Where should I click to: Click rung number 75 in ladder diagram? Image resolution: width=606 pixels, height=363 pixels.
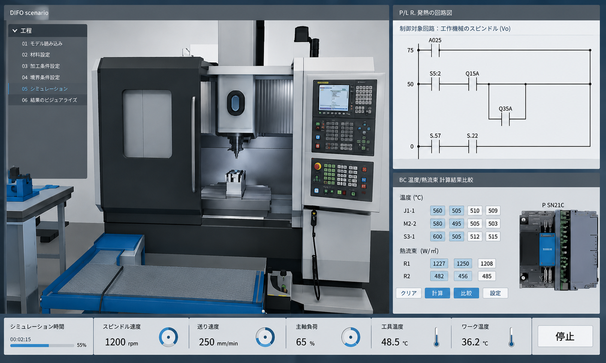point(410,50)
